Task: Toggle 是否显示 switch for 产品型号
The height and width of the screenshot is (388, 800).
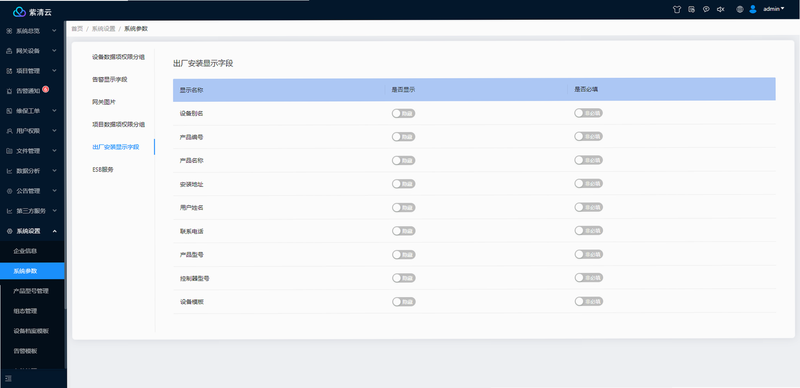Action: pos(404,255)
